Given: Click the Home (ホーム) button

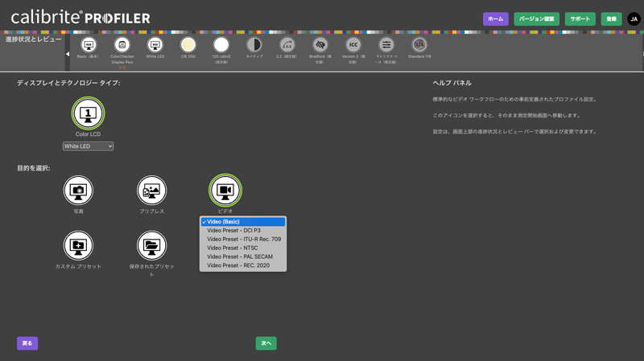Looking at the screenshot, I should pyautogui.click(x=495, y=18).
